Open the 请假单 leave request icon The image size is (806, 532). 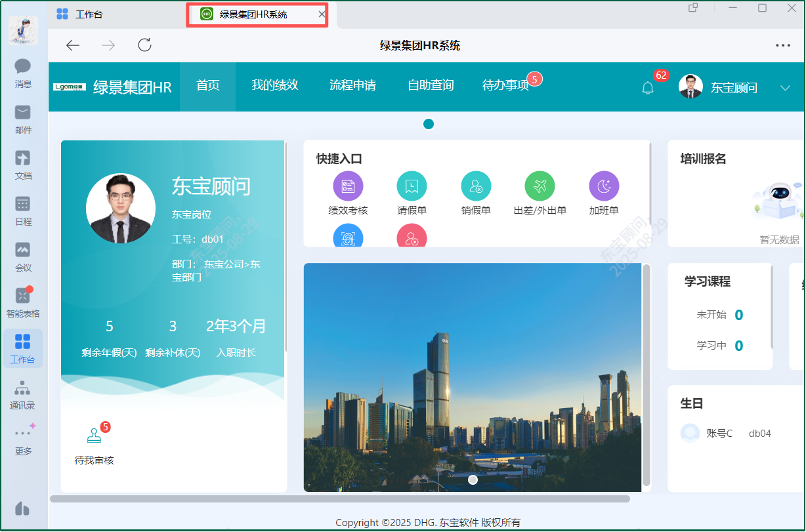tap(412, 186)
